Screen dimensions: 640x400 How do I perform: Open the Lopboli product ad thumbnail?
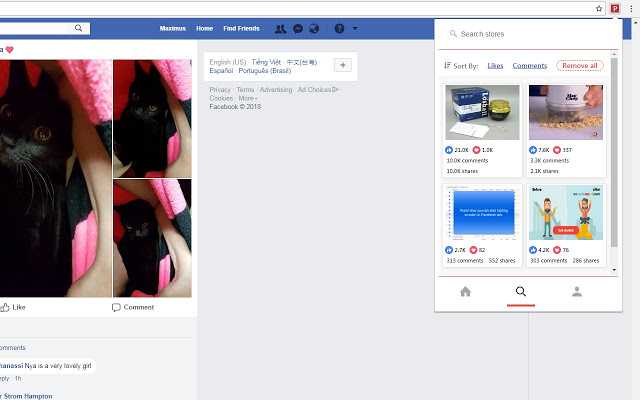482,112
